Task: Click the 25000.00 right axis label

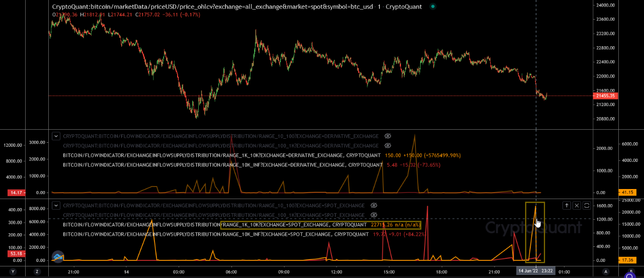Action: pyautogui.click(x=629, y=201)
